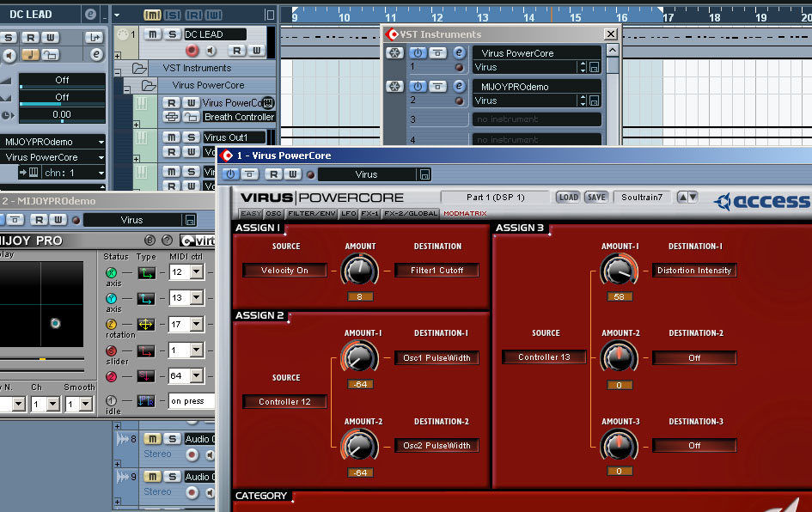The height and width of the screenshot is (512, 812).
Task: Click lock icon on Breath Controller row
Action: [191, 117]
